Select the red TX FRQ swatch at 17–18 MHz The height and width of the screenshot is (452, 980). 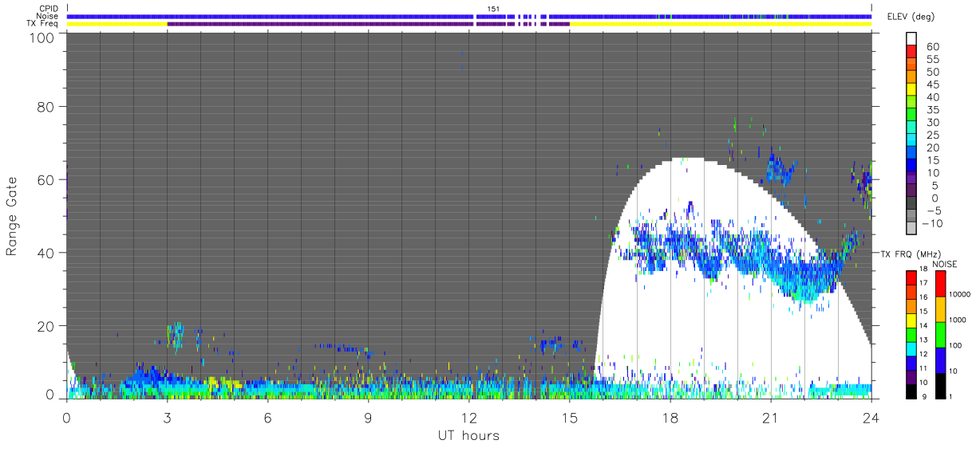coord(912,277)
